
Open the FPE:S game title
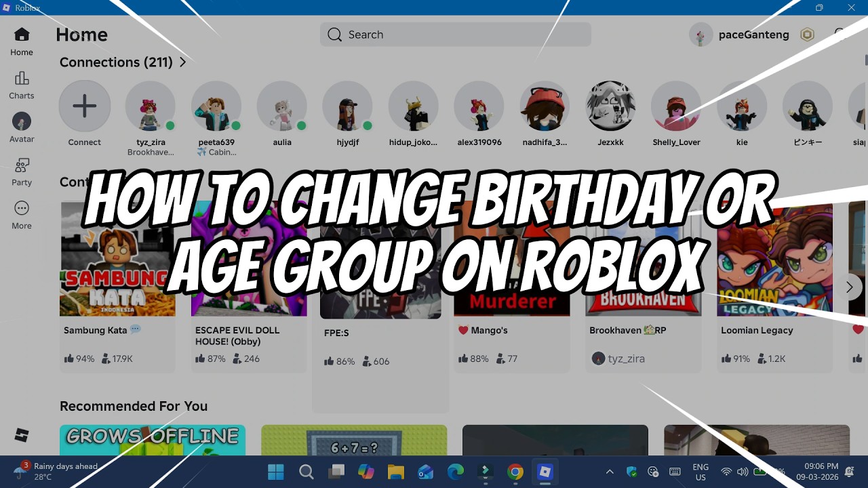(x=336, y=333)
